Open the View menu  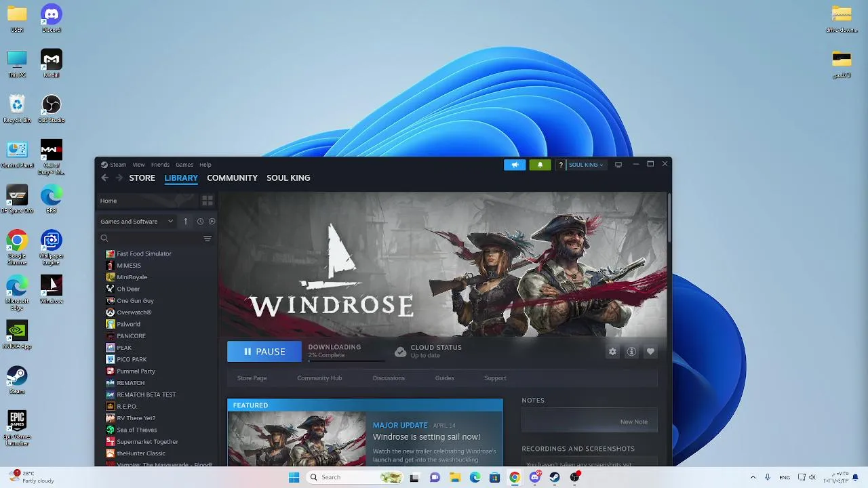pyautogui.click(x=138, y=165)
